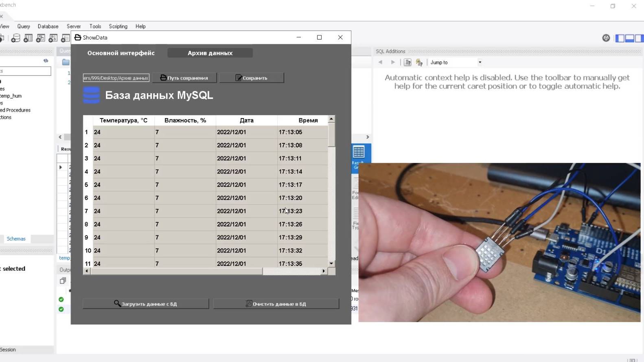Select the time cell 17:13:05
The image size is (644, 362).
[302, 132]
